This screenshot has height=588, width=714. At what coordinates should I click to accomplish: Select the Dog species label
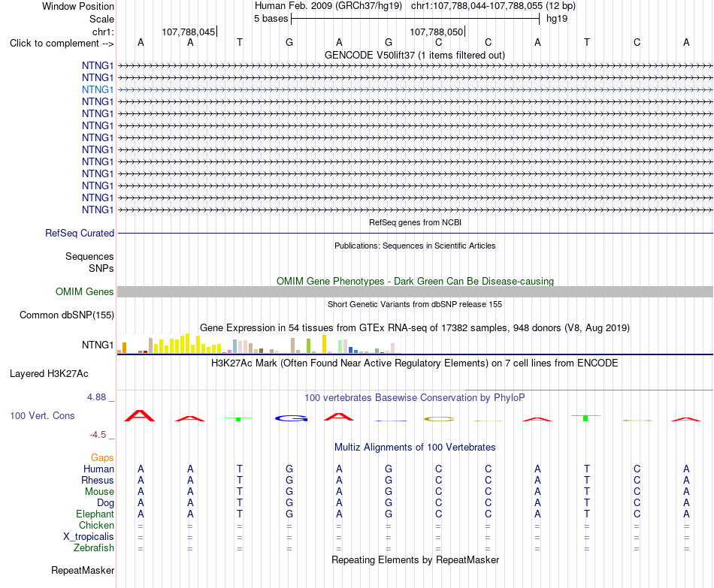(x=106, y=503)
